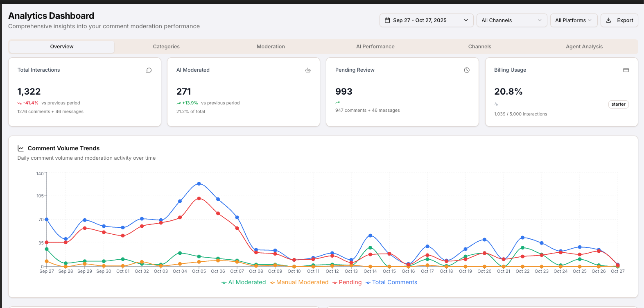This screenshot has width=644, height=308.
Task: Click the '1,039 / 5,000 interactions' text
Action: (x=521, y=114)
